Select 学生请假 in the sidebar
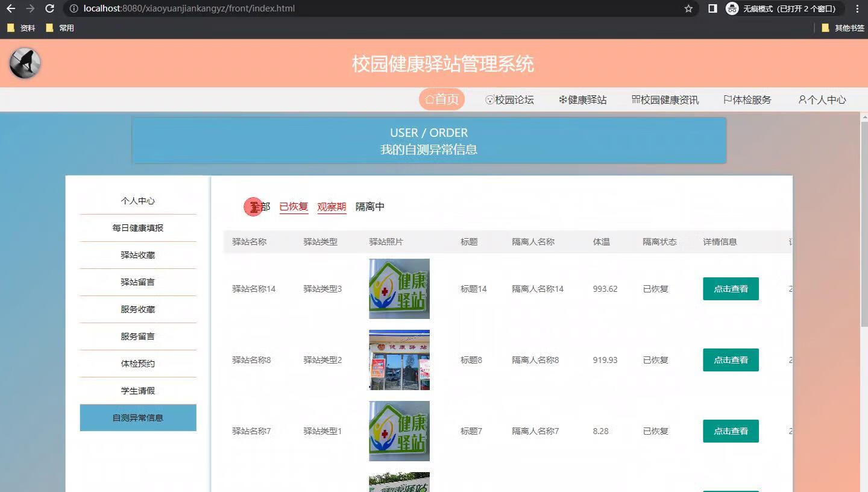The image size is (868, 492). [138, 391]
